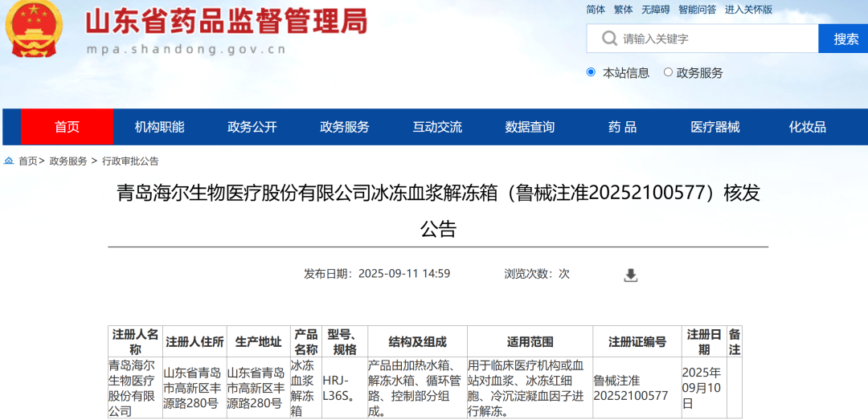
Task: Open the 无障碍 accessibility link
Action: (x=656, y=10)
